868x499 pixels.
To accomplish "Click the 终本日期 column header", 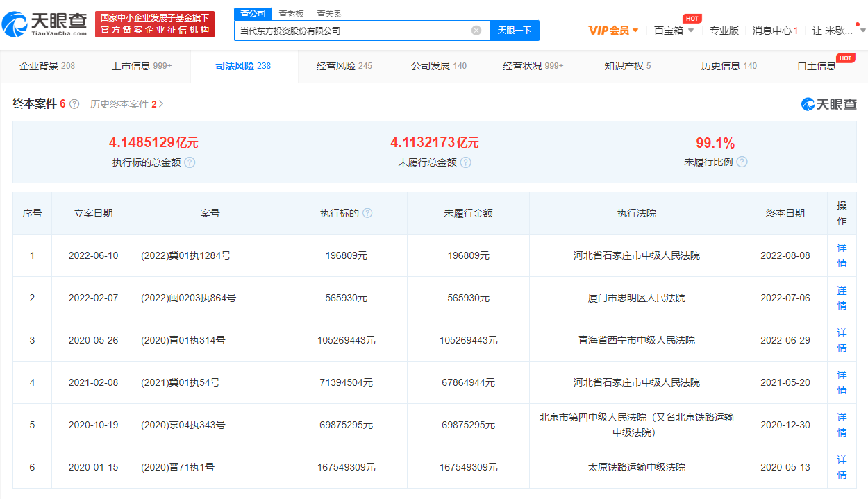I will point(785,213).
